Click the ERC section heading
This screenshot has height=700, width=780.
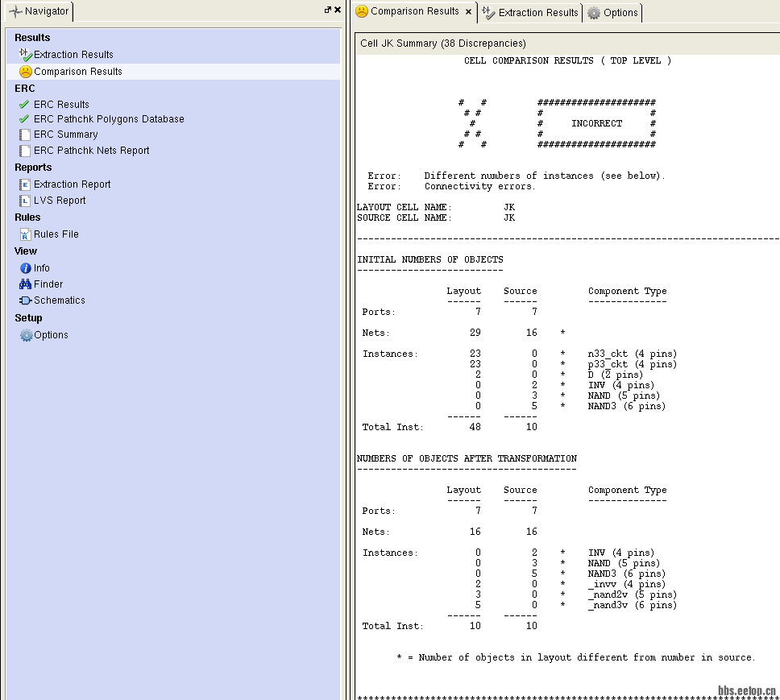(x=25, y=89)
